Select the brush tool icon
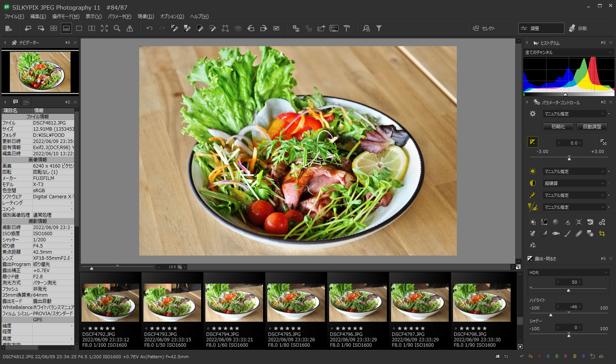Viewport: 616px width, 364px height. [567, 233]
